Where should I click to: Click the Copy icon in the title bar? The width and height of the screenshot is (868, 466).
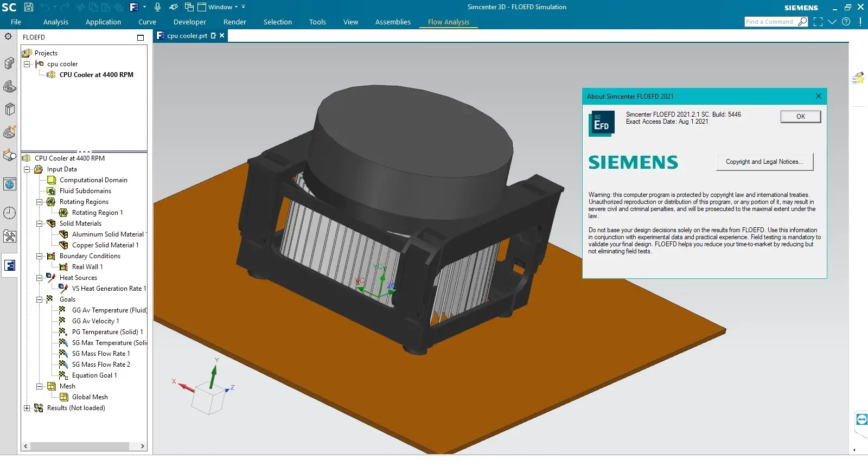[x=93, y=7]
